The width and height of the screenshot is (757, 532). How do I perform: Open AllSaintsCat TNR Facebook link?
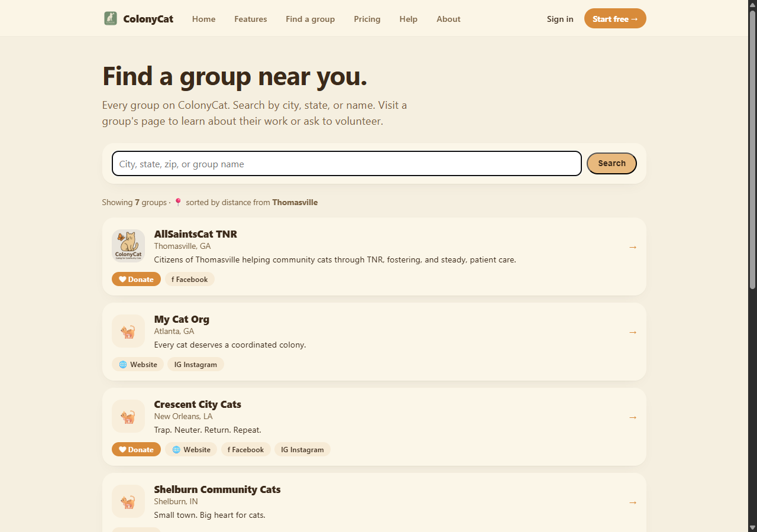[190, 279]
